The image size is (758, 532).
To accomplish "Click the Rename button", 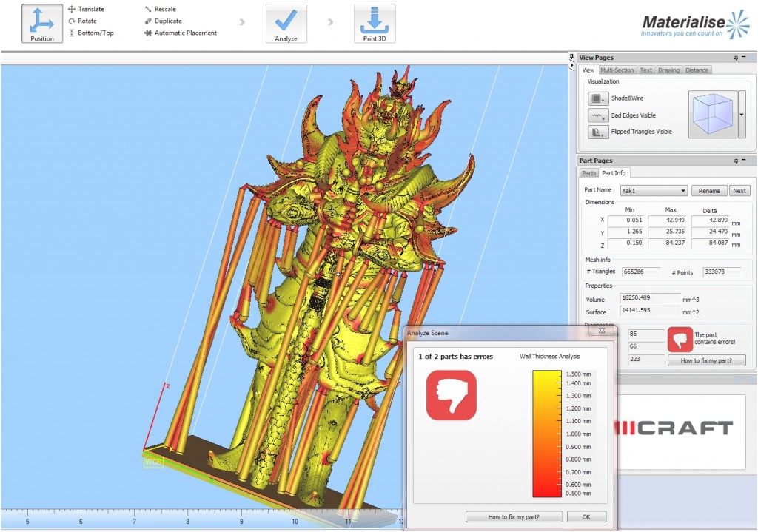I will [709, 191].
